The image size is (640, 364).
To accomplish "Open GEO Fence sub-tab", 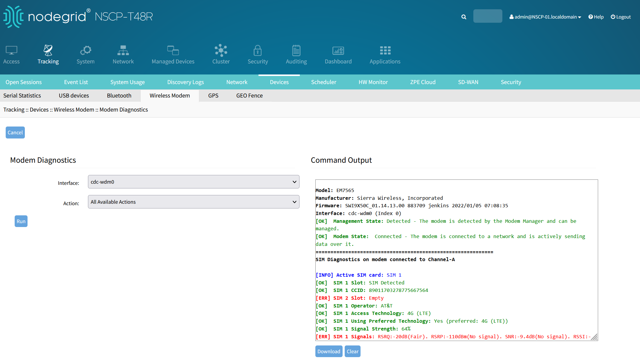I will [250, 95].
